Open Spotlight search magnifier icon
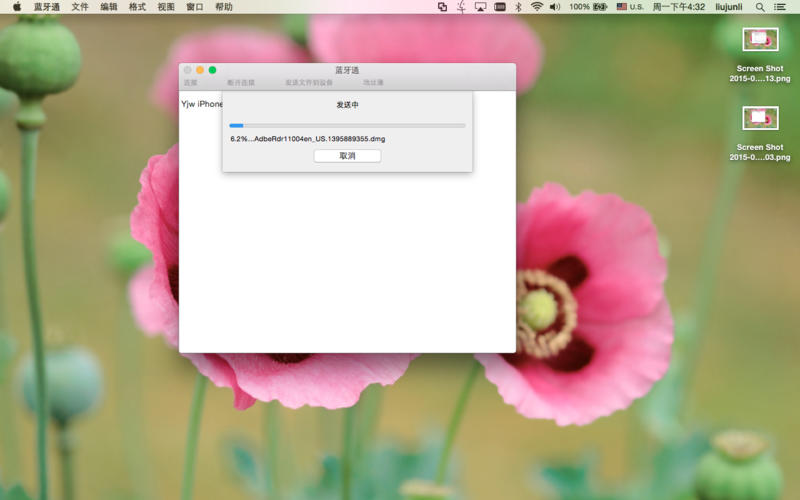 coord(760,7)
